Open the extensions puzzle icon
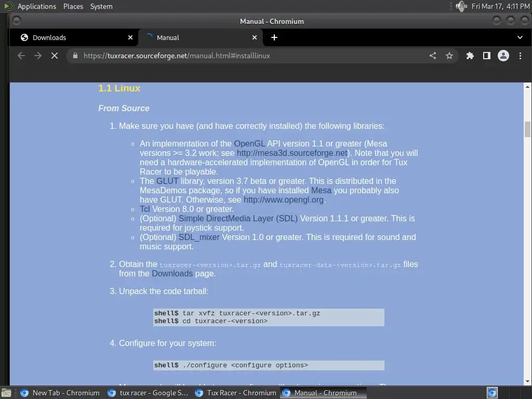Viewport: 532px width, 399px height. 470,56
